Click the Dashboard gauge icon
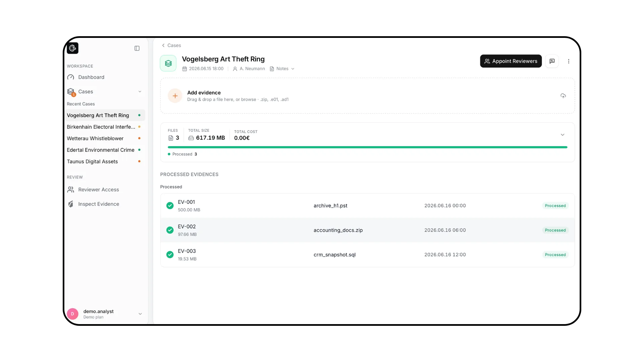This screenshot has height=362, width=644. (70, 77)
